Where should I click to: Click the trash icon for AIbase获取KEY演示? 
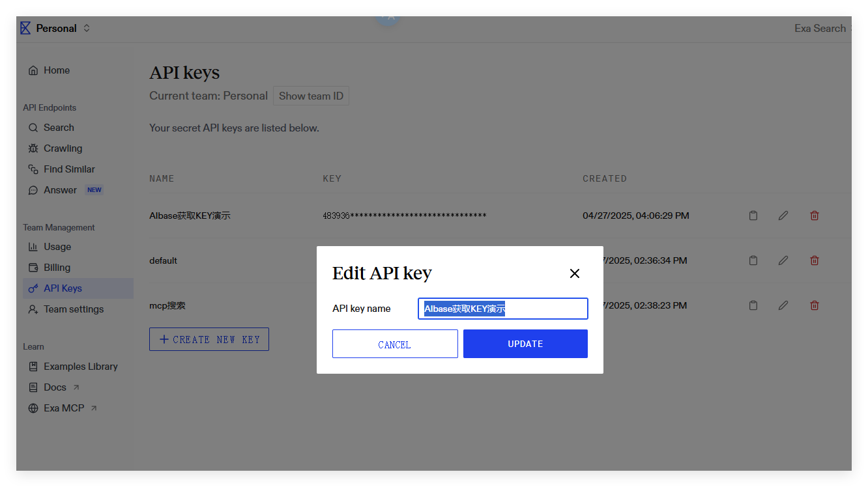[x=814, y=216]
